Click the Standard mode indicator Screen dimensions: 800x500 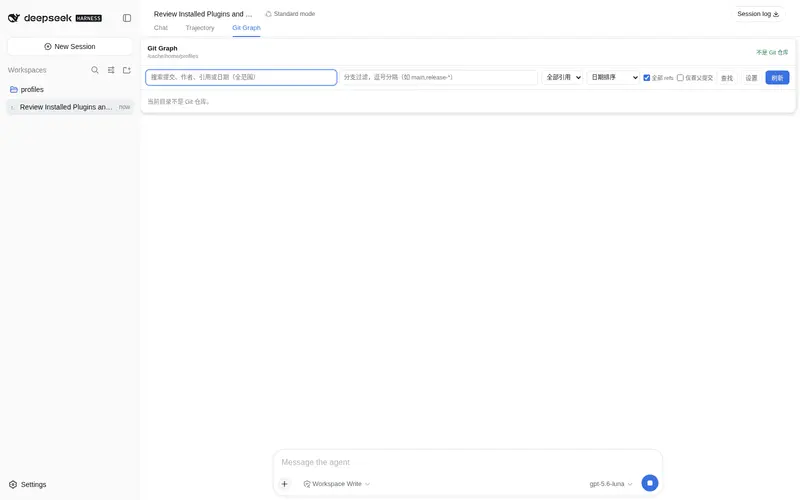[290, 14]
